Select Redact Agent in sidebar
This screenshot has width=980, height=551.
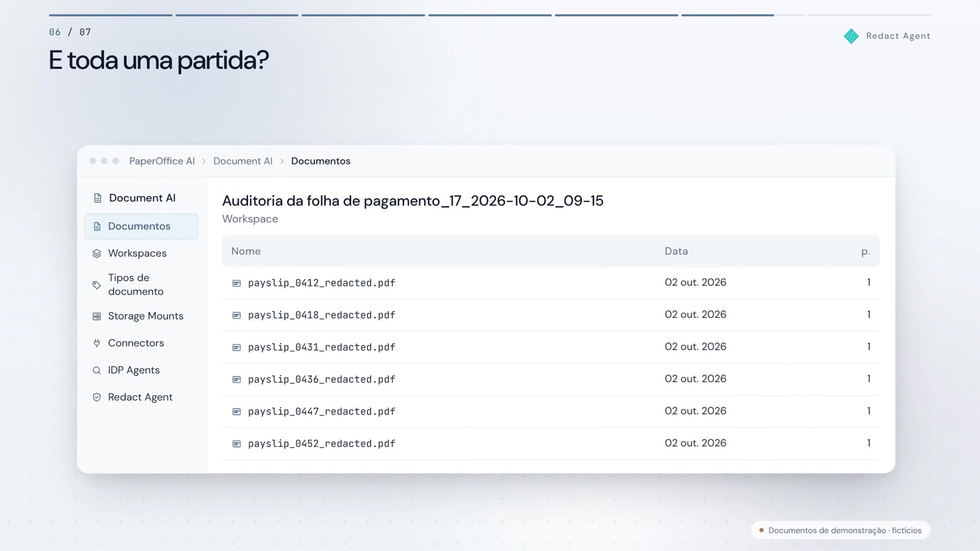(x=141, y=397)
